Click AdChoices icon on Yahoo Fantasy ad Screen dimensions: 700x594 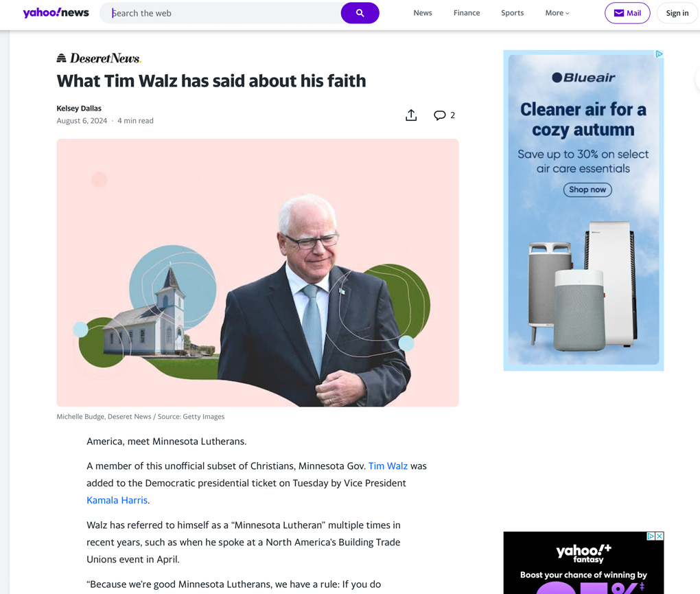651,536
